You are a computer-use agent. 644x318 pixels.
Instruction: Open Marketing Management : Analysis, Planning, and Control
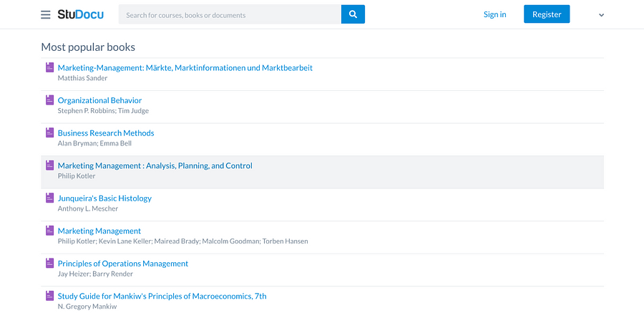point(155,165)
